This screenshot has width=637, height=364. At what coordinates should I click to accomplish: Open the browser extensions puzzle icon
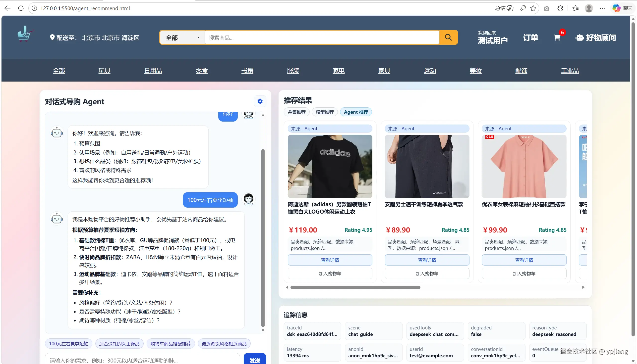pyautogui.click(x=560, y=8)
